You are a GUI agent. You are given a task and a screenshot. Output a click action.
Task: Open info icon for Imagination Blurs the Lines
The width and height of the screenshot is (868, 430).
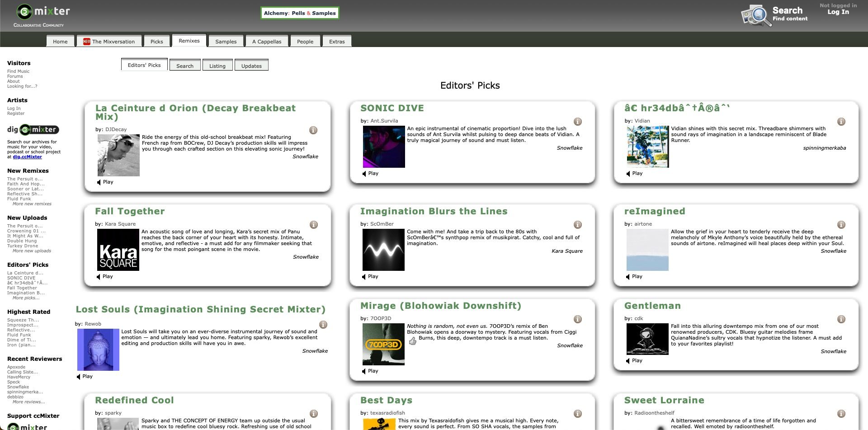pyautogui.click(x=578, y=225)
